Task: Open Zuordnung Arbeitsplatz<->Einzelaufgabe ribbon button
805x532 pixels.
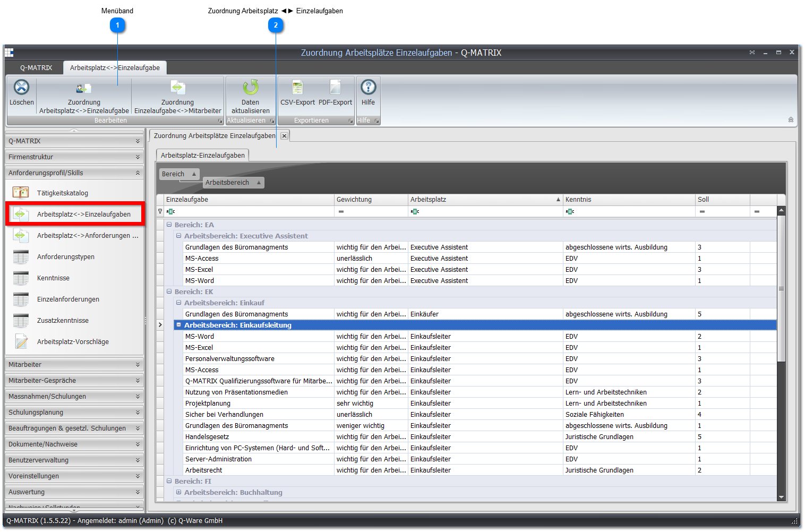Action: [84, 96]
